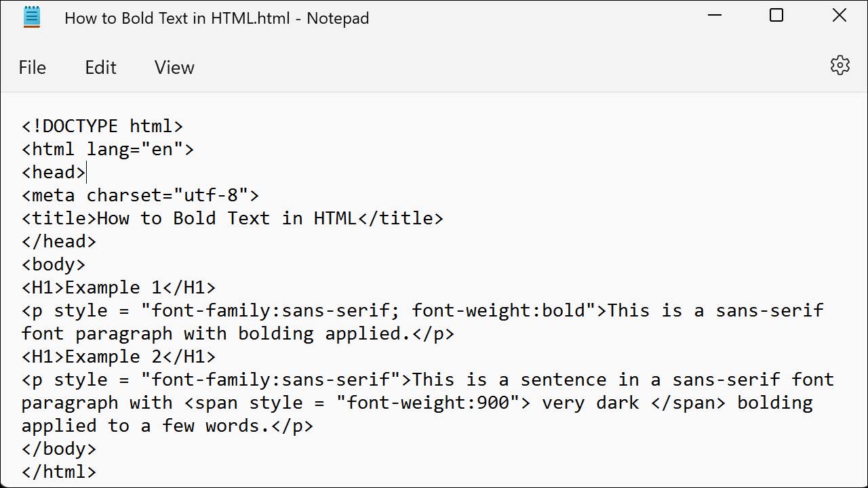
Task: Close the Notepad window
Action: coord(839,16)
